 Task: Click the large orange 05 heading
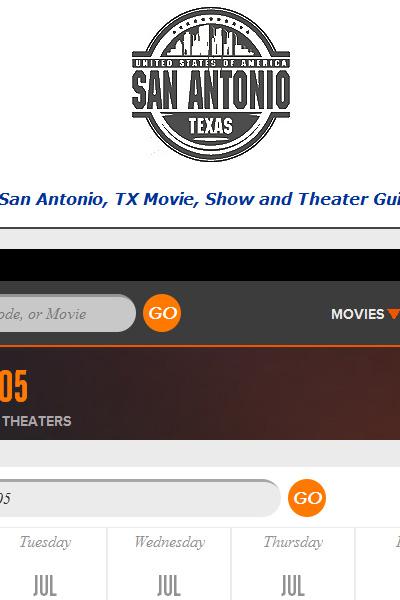tap(14, 386)
